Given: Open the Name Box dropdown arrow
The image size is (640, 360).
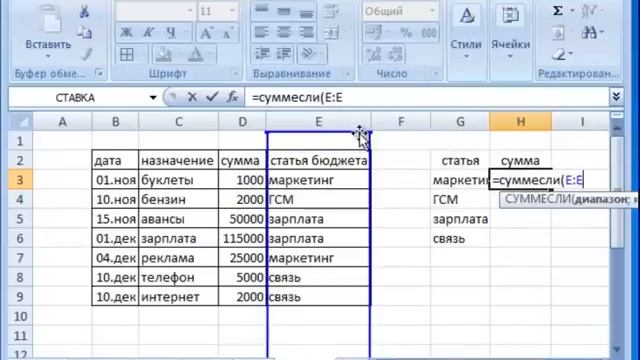Looking at the screenshot, I should 153,98.
